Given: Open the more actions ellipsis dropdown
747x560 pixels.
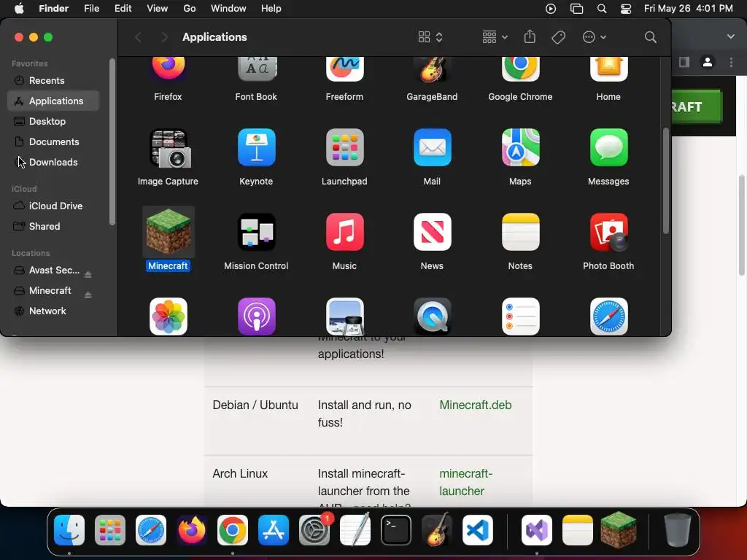Looking at the screenshot, I should pyautogui.click(x=594, y=37).
